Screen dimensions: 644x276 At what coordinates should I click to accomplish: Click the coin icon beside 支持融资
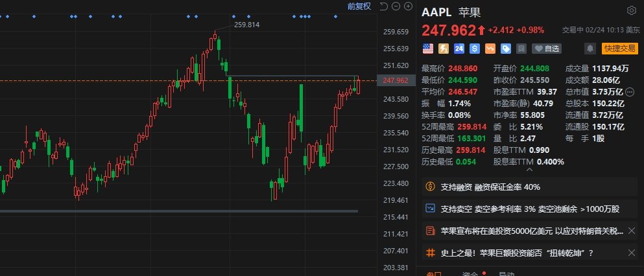431,187
